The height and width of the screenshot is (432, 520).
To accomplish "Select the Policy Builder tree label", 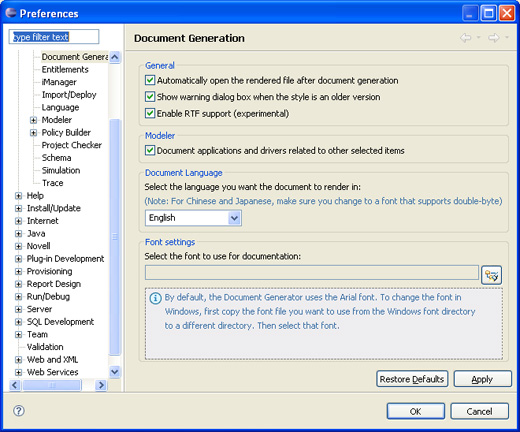I will [x=66, y=133].
